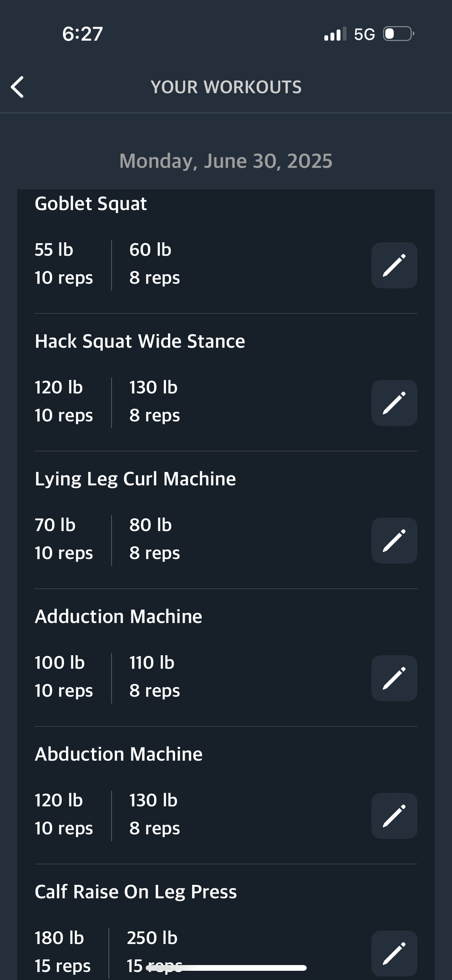The height and width of the screenshot is (980, 452).
Task: Edit the Hack Squat Wide Stance entry
Action: point(394,403)
